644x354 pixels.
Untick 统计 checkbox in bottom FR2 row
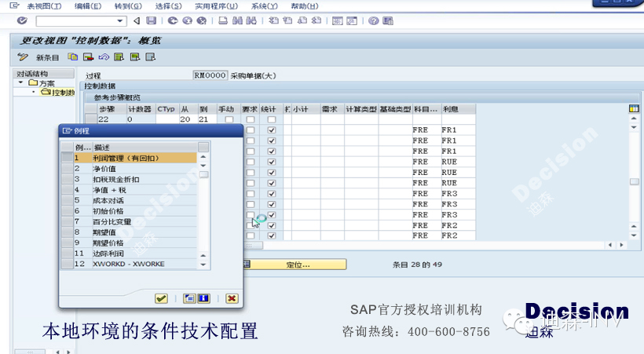click(272, 235)
